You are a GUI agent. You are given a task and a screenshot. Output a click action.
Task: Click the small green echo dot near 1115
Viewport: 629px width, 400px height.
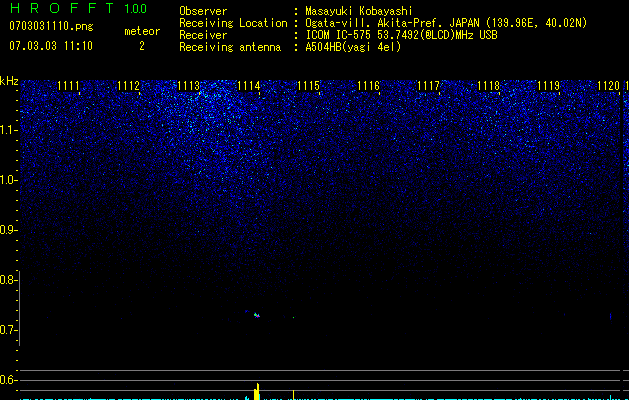[x=293, y=317]
